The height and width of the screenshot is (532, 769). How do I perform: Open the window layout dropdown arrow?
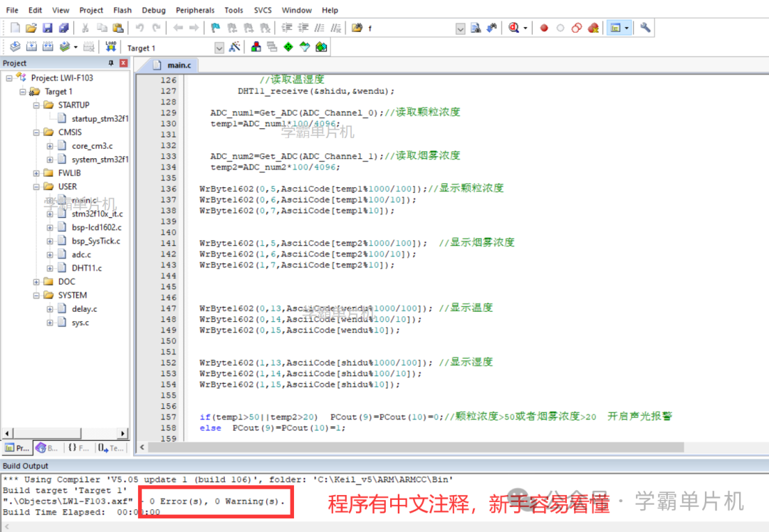tap(627, 28)
